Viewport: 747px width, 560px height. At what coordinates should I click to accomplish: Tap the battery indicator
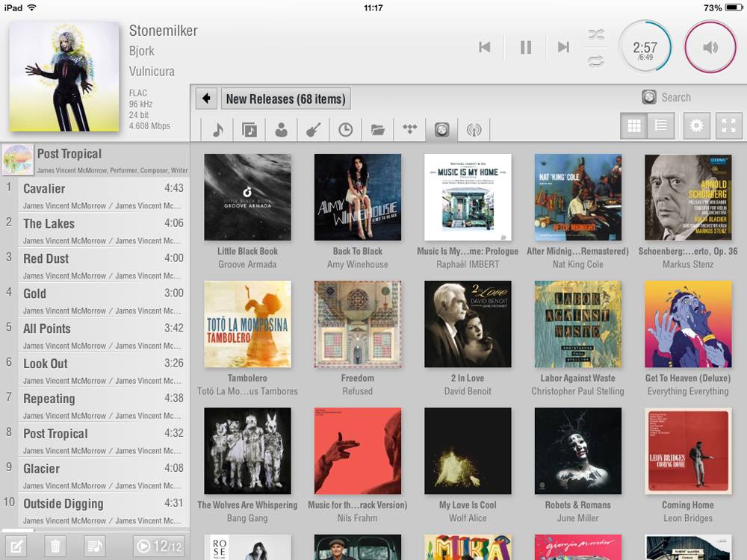[x=734, y=7]
